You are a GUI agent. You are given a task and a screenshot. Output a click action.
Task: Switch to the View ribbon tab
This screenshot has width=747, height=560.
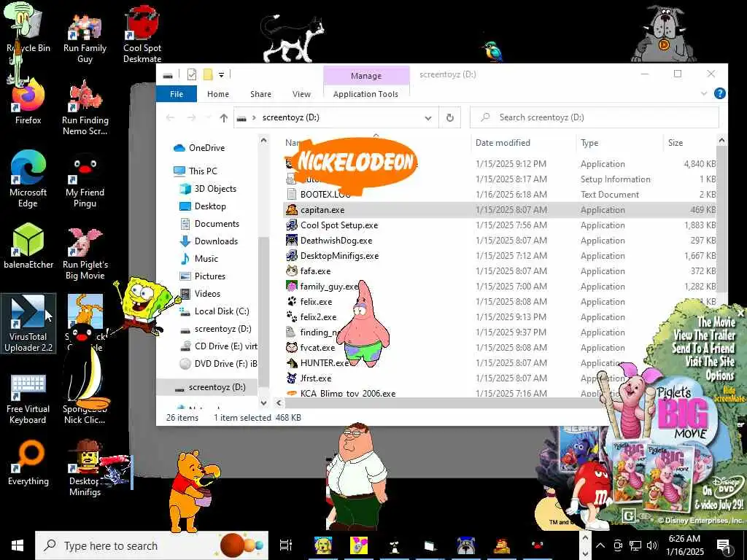pyautogui.click(x=301, y=94)
